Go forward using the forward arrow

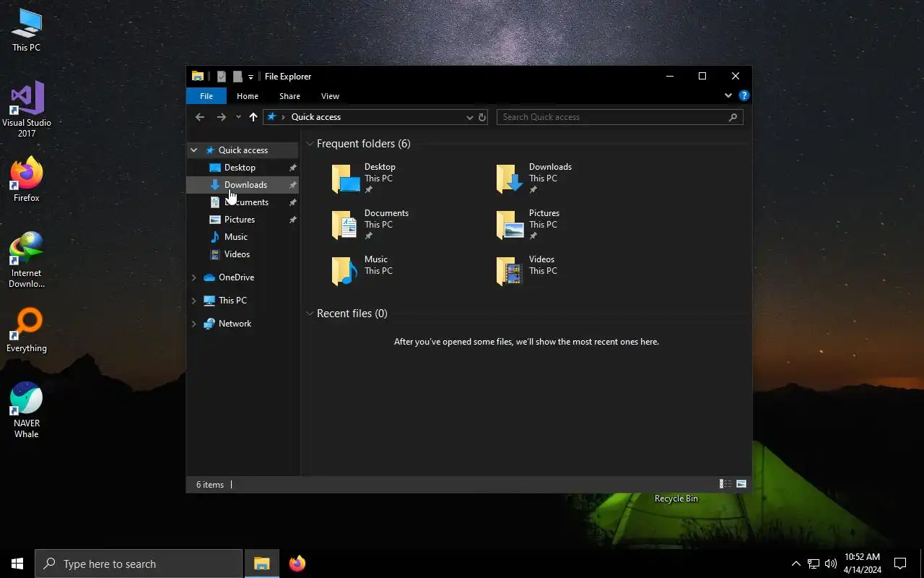click(222, 117)
